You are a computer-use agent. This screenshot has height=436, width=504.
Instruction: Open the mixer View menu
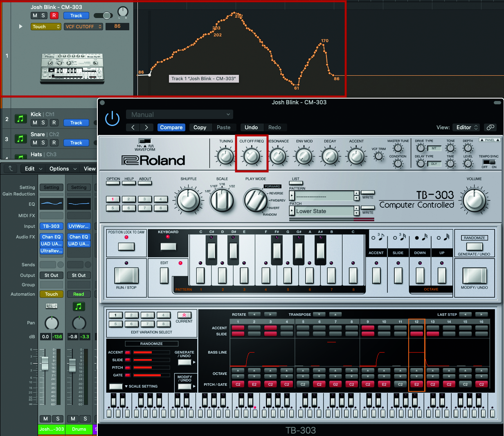[90, 169]
